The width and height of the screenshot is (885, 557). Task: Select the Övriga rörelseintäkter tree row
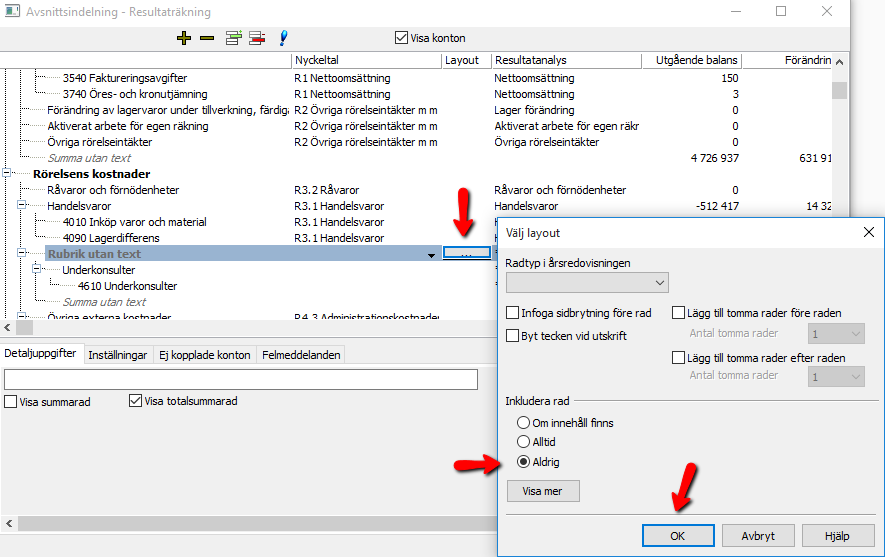pos(99,142)
